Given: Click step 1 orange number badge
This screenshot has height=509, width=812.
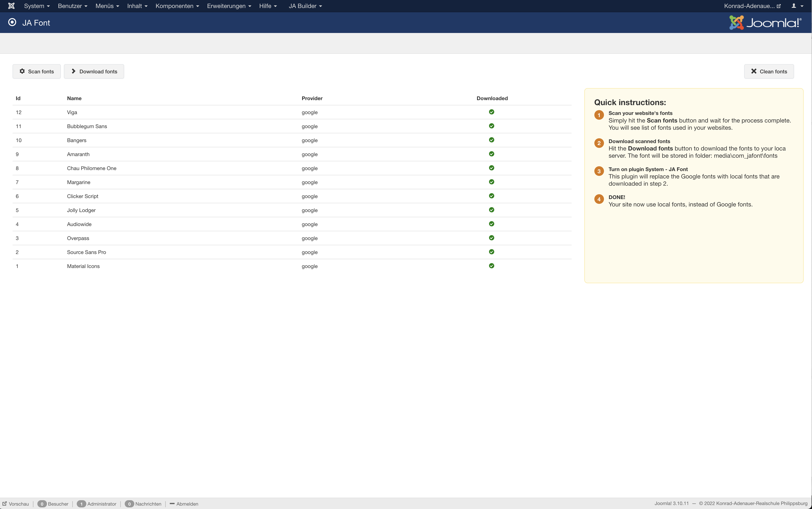Looking at the screenshot, I should click(599, 115).
